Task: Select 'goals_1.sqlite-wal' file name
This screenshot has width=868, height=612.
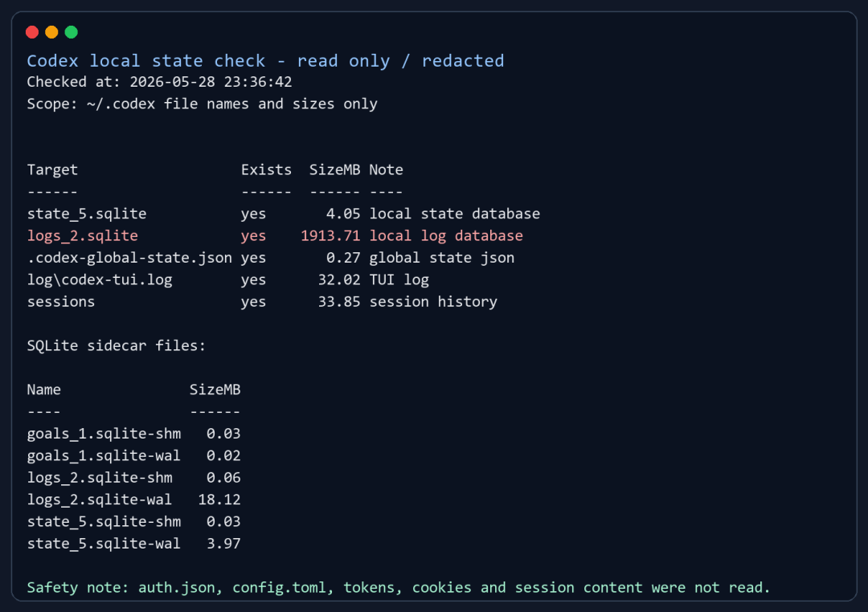Action: point(104,456)
